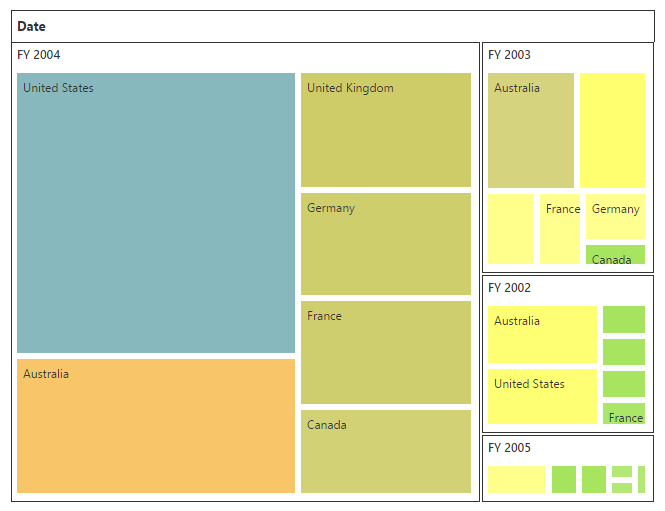This screenshot has width=665, height=511.
Task: Click the Germany tile in FY 2003
Action: click(615, 216)
